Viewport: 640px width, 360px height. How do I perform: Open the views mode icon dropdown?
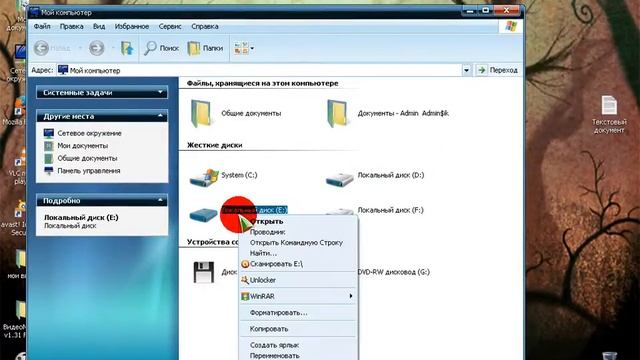pos(244,48)
